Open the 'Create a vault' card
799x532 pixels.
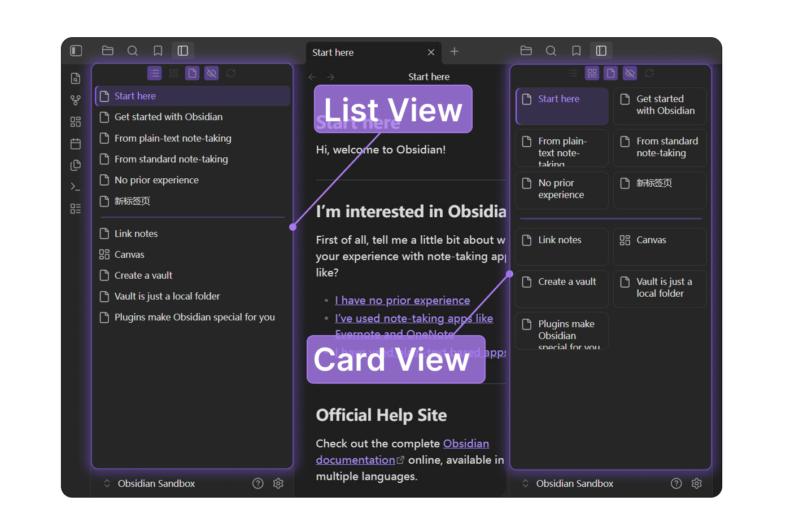pos(562,289)
